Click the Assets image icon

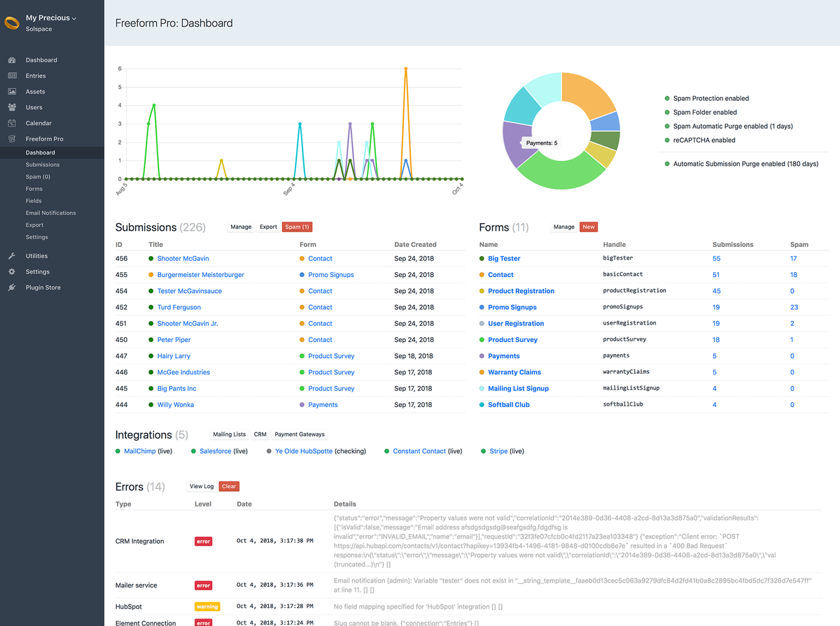12,92
